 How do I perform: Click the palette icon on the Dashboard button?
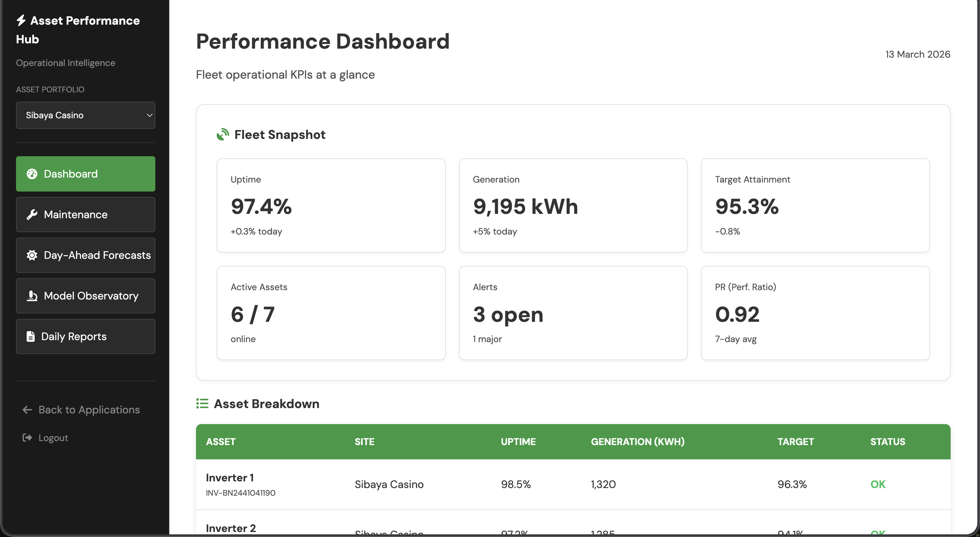tap(32, 174)
